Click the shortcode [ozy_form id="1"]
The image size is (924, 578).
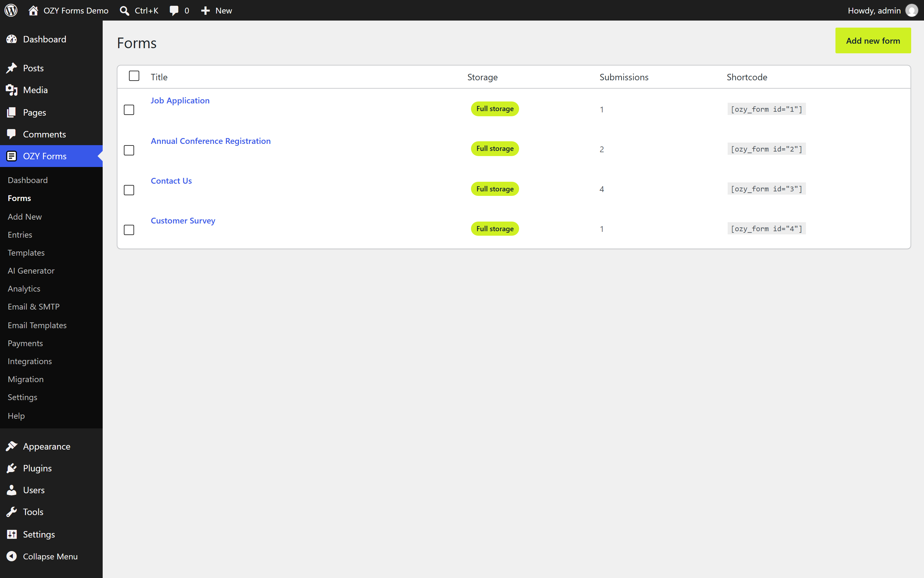(766, 109)
